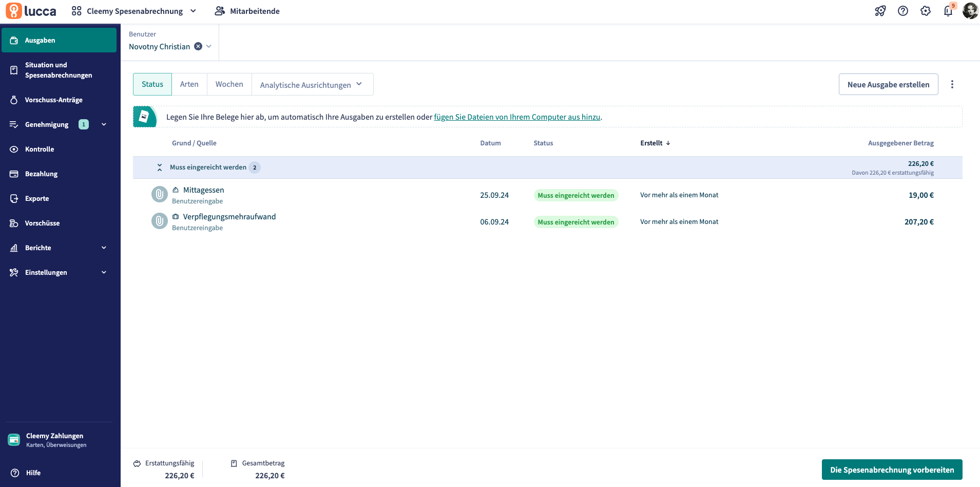
Task: Open the help question mark icon
Action: tap(902, 11)
